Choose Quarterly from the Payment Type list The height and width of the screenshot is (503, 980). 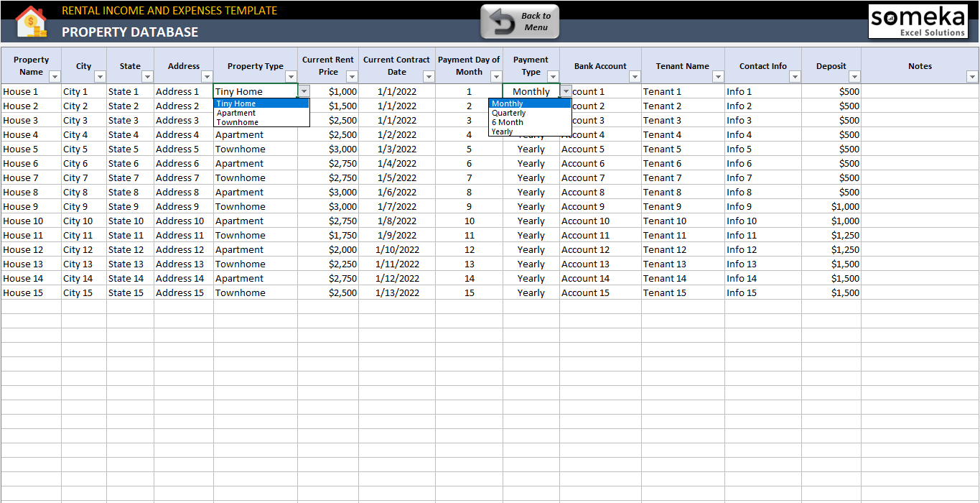tap(508, 113)
